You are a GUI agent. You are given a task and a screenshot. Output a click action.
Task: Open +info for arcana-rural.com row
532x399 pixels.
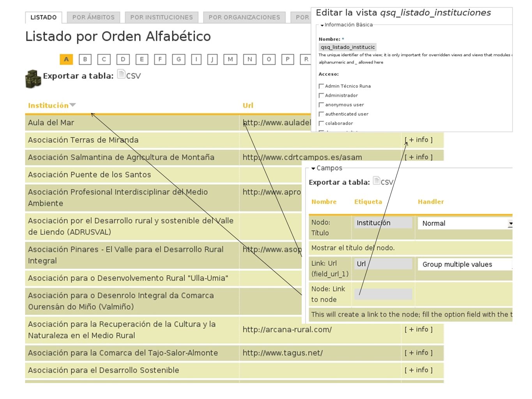pyautogui.click(x=419, y=329)
